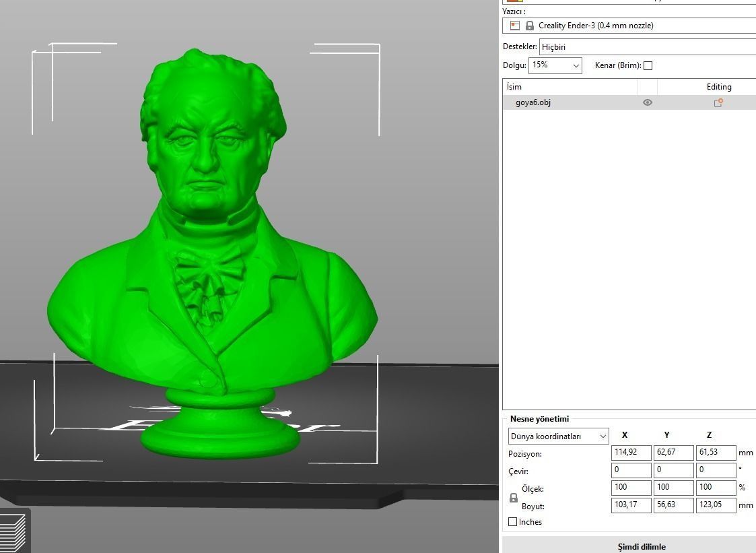Open editing icon for goya6.obj
Screen dimensions: 756x553
(x=718, y=103)
